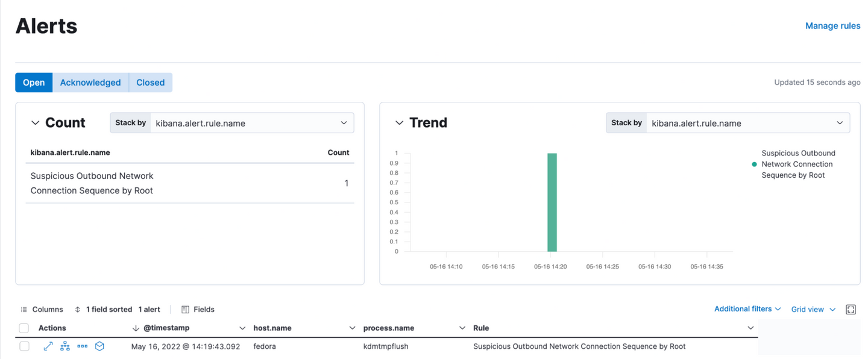
Task: Click the green bar in Trend chart
Action: click(552, 202)
